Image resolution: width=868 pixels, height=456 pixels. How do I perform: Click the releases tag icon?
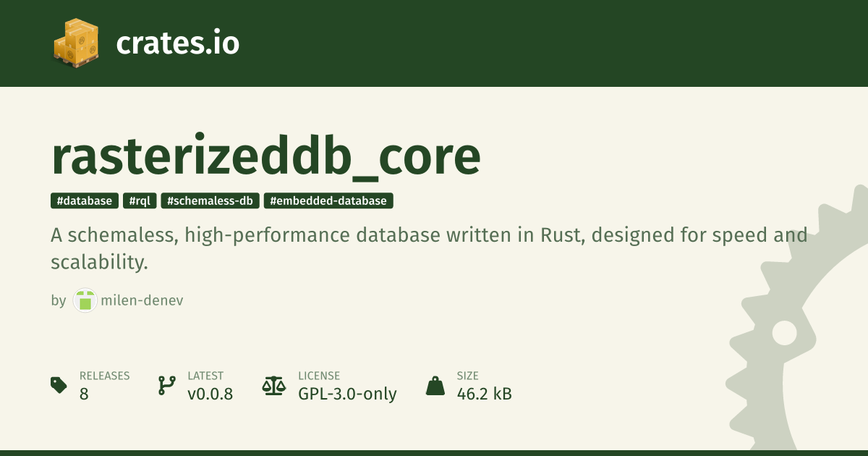click(59, 385)
